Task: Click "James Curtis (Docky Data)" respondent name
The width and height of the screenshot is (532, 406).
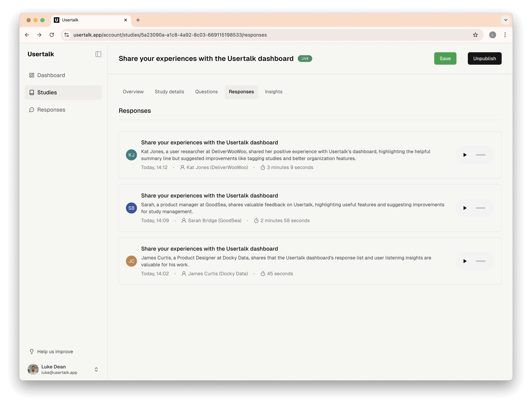Action: point(218,274)
